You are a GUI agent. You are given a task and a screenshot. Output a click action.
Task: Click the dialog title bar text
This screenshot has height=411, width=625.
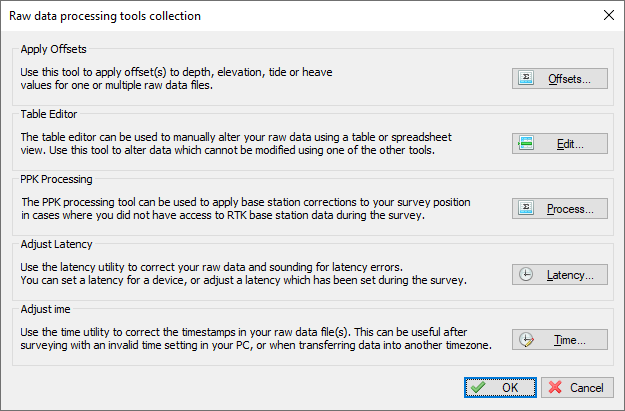point(105,16)
